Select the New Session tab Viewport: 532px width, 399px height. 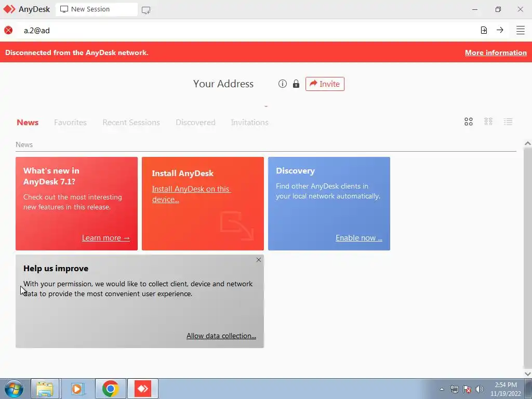96,9
